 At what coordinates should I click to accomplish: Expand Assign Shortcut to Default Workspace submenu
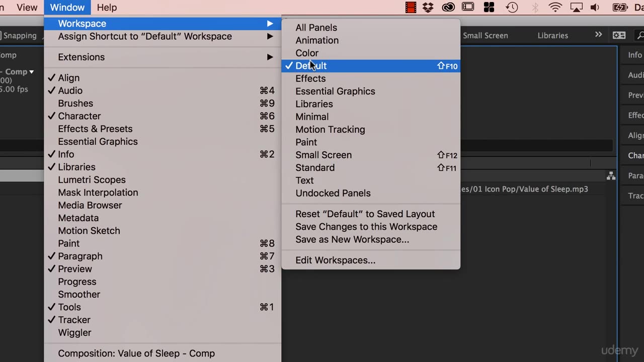(163, 36)
